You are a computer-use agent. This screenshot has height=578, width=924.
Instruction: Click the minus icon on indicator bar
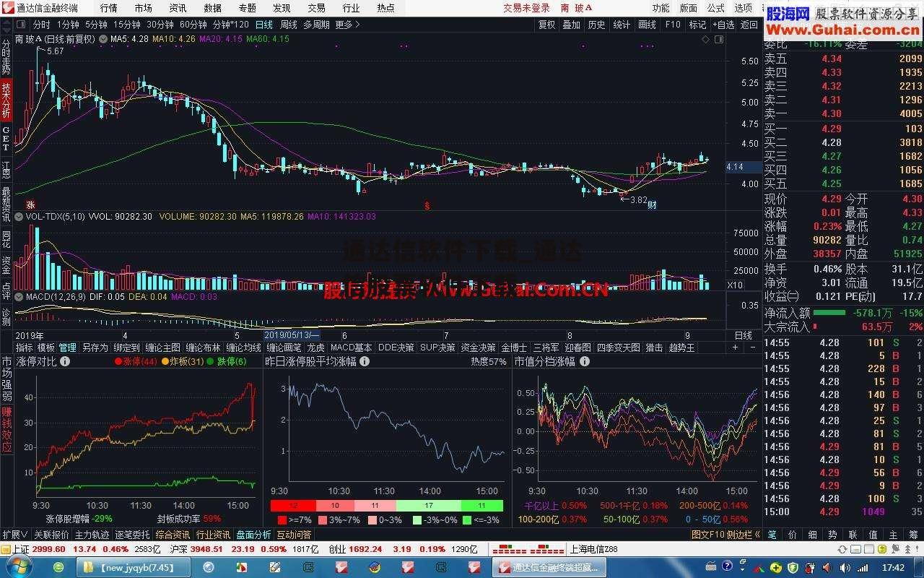point(751,348)
